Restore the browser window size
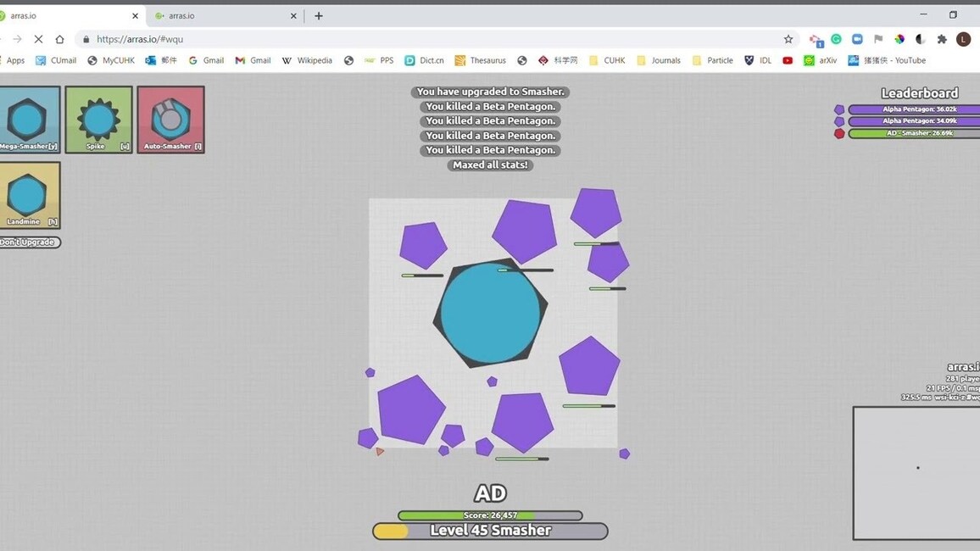The height and width of the screenshot is (551, 980). 953,15
